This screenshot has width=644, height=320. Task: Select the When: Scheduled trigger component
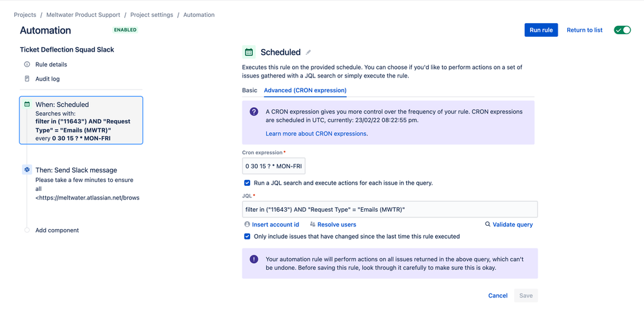pyautogui.click(x=81, y=120)
